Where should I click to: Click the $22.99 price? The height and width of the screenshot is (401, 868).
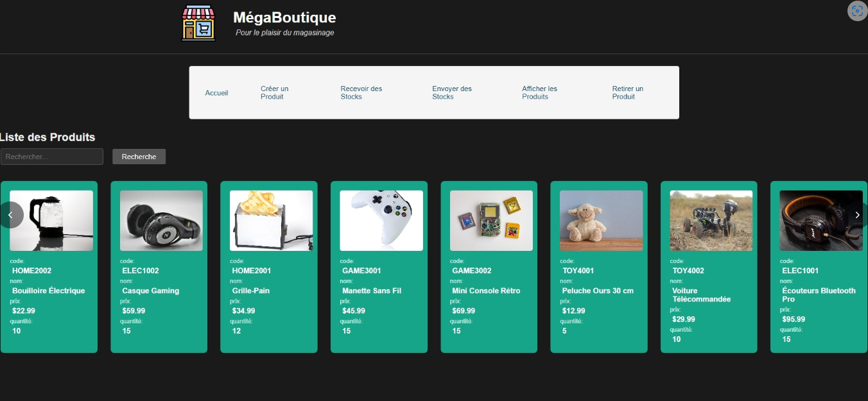click(24, 311)
